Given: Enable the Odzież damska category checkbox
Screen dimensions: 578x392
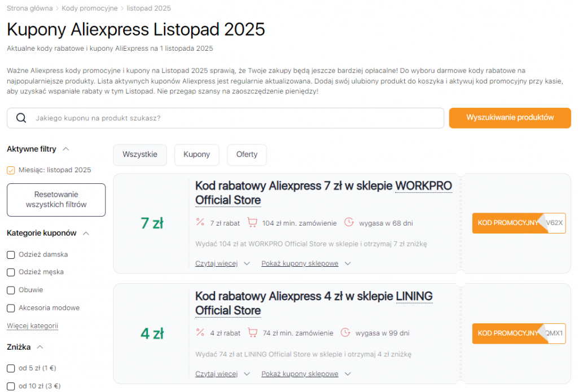Looking at the screenshot, I should [11, 254].
